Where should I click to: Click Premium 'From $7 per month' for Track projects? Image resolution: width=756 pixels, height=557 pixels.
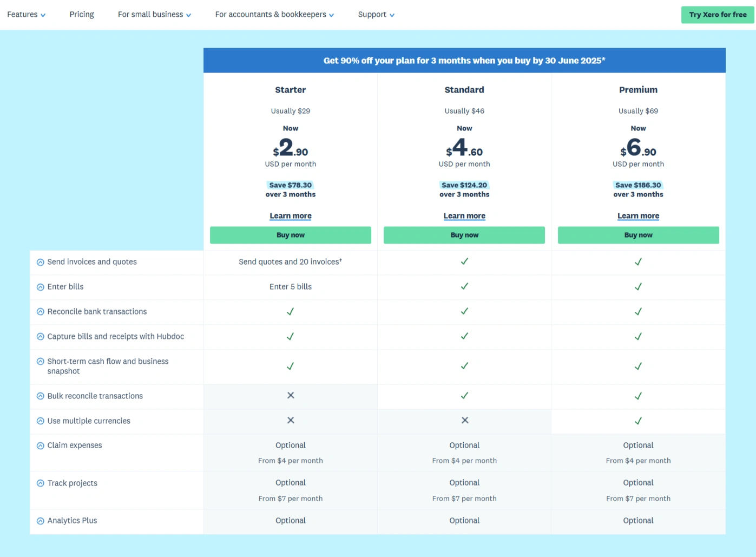pos(639,499)
